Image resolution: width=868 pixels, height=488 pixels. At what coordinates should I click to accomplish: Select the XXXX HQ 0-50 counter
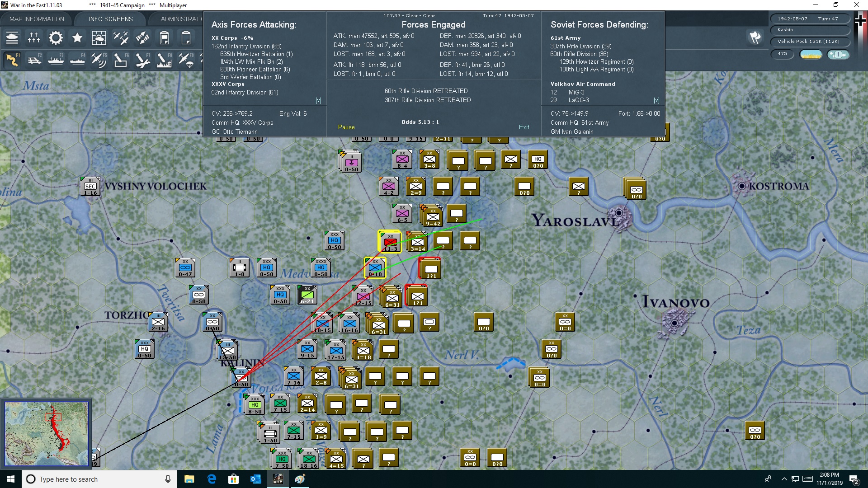[x=321, y=268]
